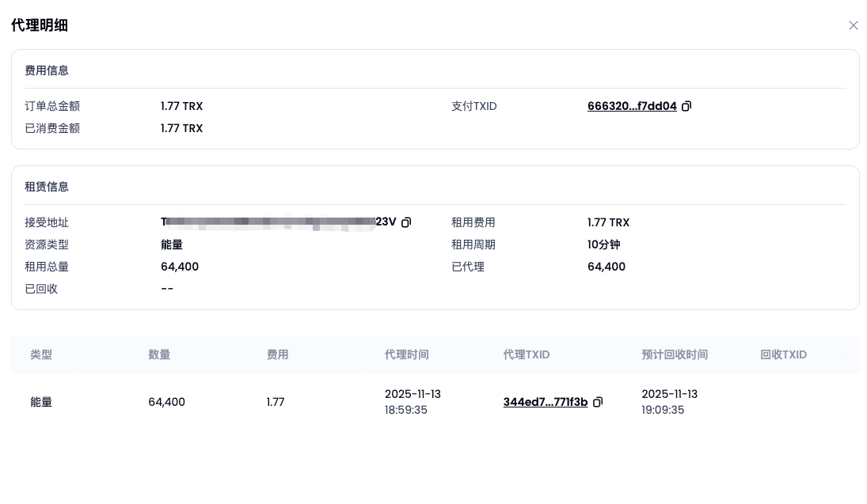
Task: Click the 租赁信息 section heading
Action: 47,187
